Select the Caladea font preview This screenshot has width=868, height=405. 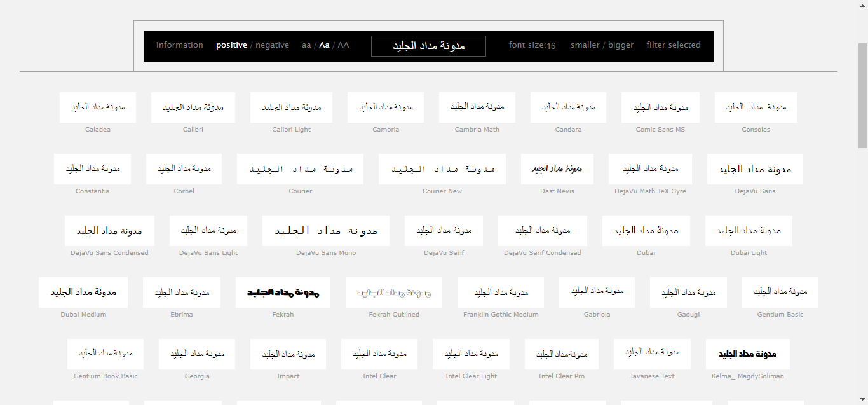click(x=98, y=107)
